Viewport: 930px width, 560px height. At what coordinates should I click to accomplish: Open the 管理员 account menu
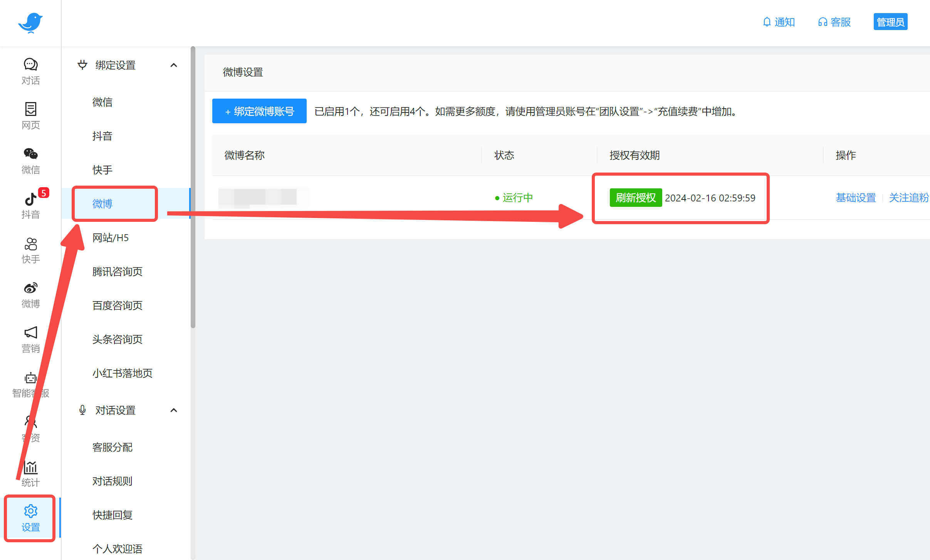[x=890, y=22]
